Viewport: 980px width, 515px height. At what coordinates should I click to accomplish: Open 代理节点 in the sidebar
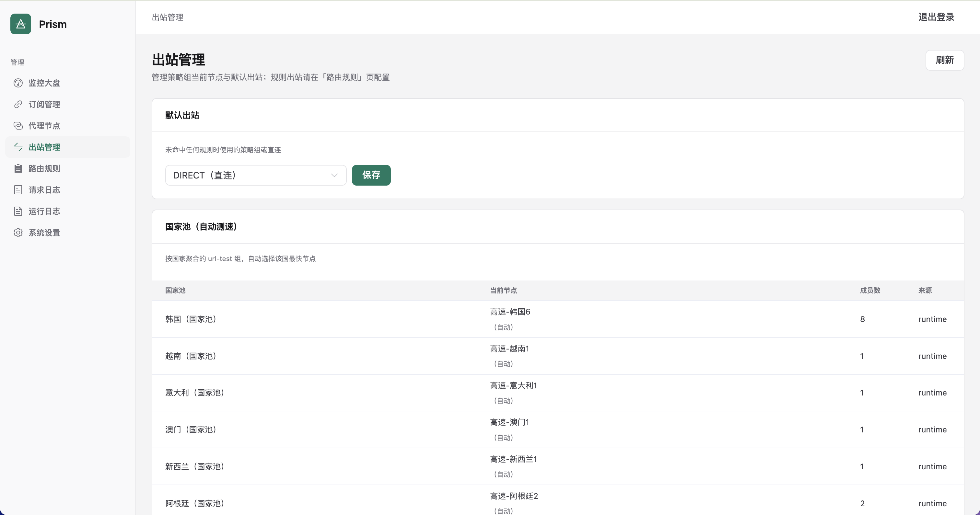(x=68, y=126)
